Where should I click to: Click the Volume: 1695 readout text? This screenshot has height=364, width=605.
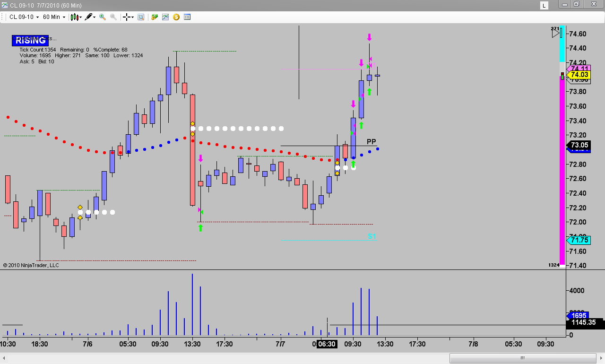[x=32, y=55]
